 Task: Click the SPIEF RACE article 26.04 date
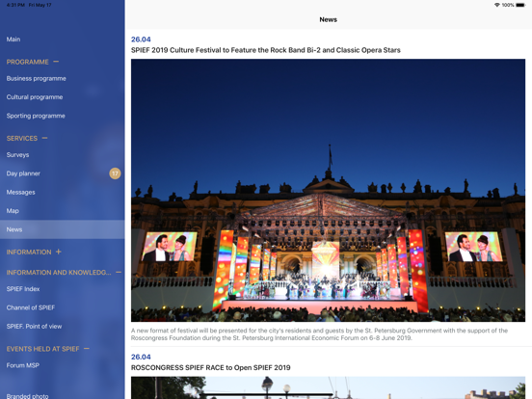pos(141,357)
